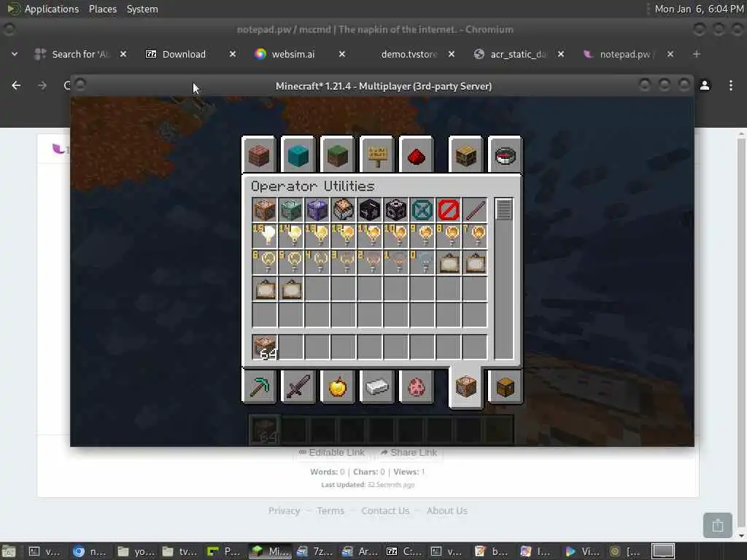Expand the tab search dropdown chevron
The height and width of the screenshot is (560, 747).
[x=15, y=54]
